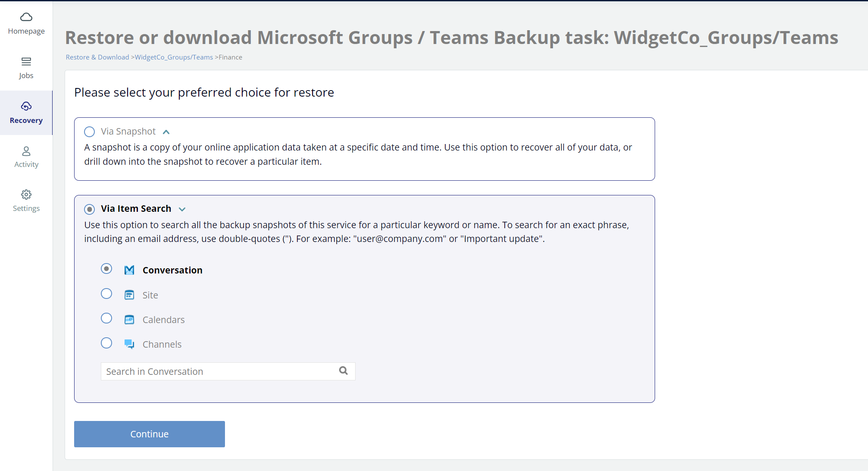868x471 pixels.
Task: Open the Settings gear icon
Action: point(26,195)
